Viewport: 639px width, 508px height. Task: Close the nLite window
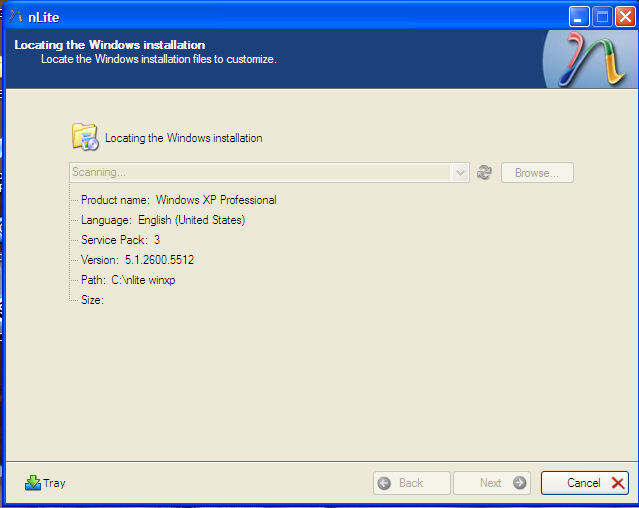pos(625,17)
